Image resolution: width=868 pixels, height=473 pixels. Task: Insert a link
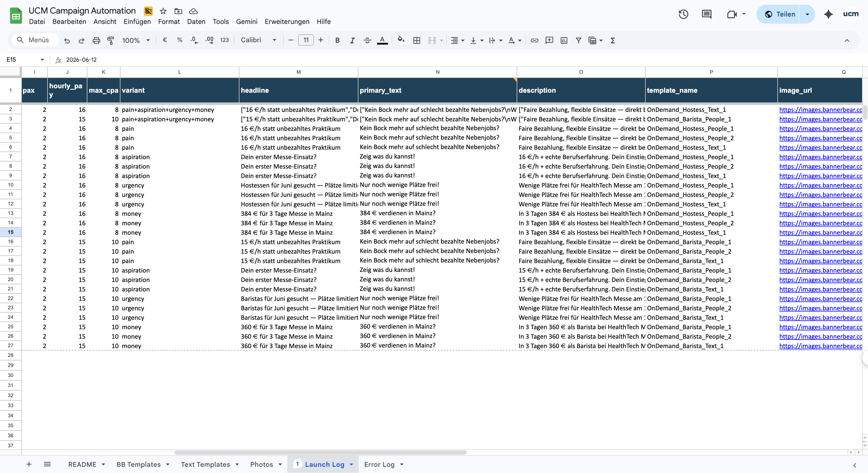[x=534, y=40]
